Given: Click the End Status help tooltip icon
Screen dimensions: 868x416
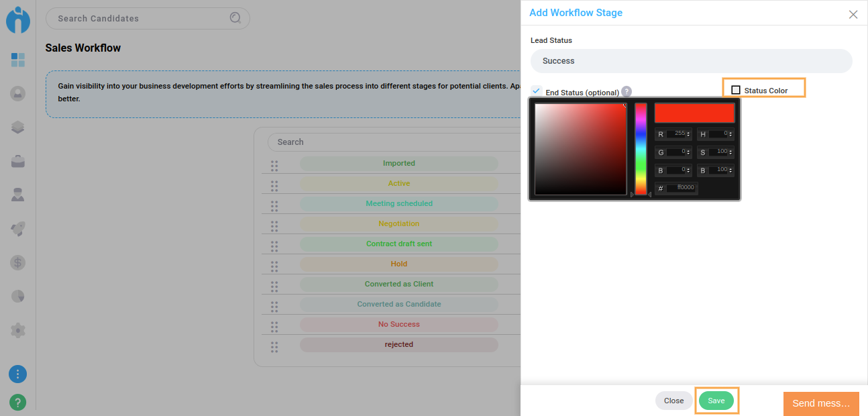Looking at the screenshot, I should 627,92.
